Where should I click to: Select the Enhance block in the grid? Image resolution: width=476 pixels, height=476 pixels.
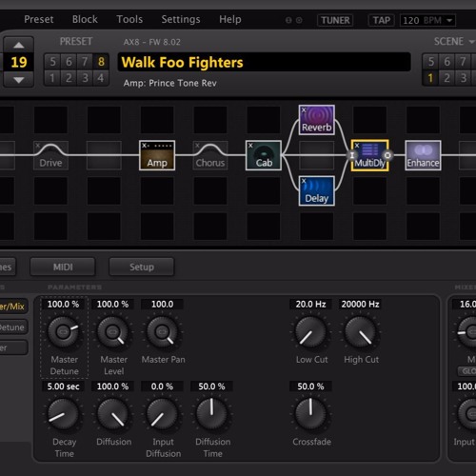click(423, 155)
